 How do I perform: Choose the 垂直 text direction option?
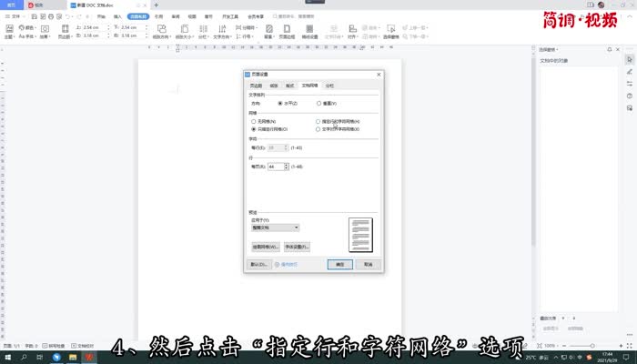tap(318, 104)
